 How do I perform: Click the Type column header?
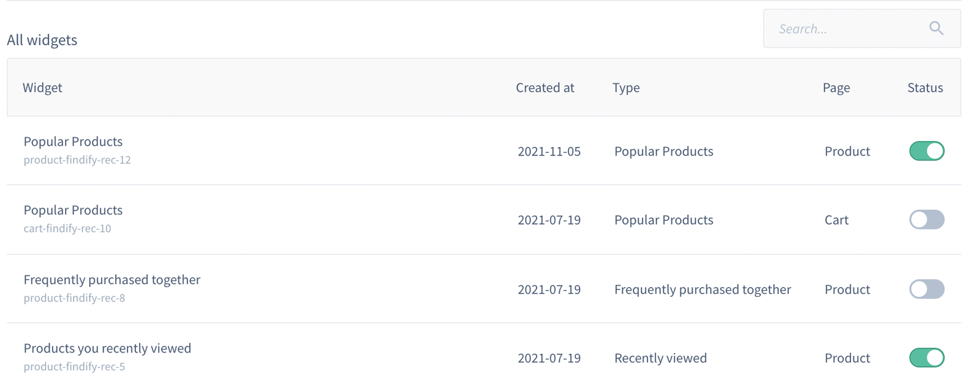tap(626, 88)
